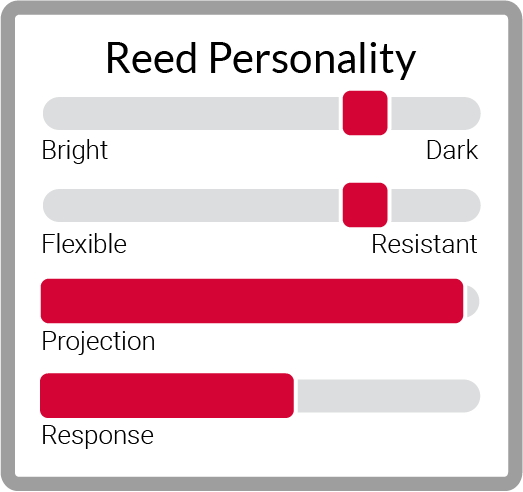Click the red Response bar fill
The image size is (523, 492).
pyautogui.click(x=167, y=395)
